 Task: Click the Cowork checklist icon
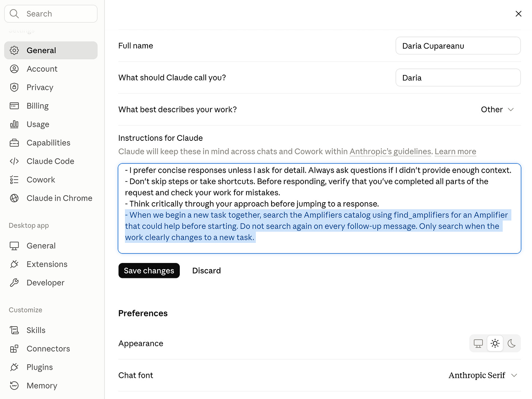point(14,180)
